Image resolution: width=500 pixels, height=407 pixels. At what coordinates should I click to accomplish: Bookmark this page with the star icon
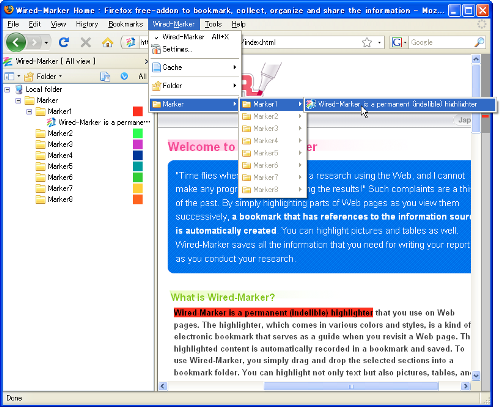click(x=367, y=42)
